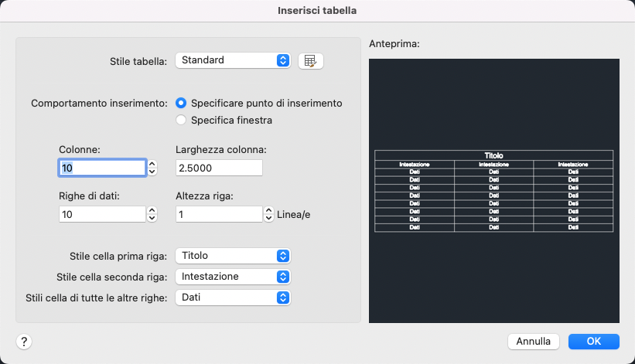The height and width of the screenshot is (364, 635).
Task: Increase the Altezza riga stepper value
Action: point(269,210)
